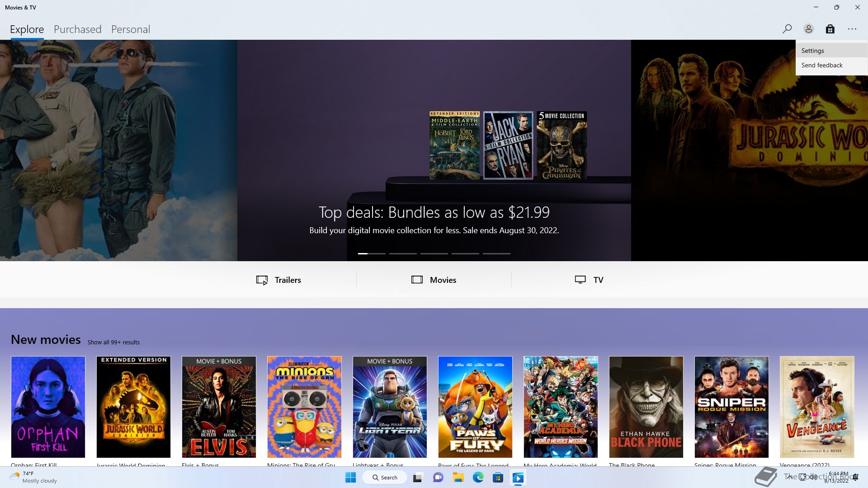Viewport: 868px width, 488px height.
Task: Click the Movies filmstrip icon
Action: (417, 280)
